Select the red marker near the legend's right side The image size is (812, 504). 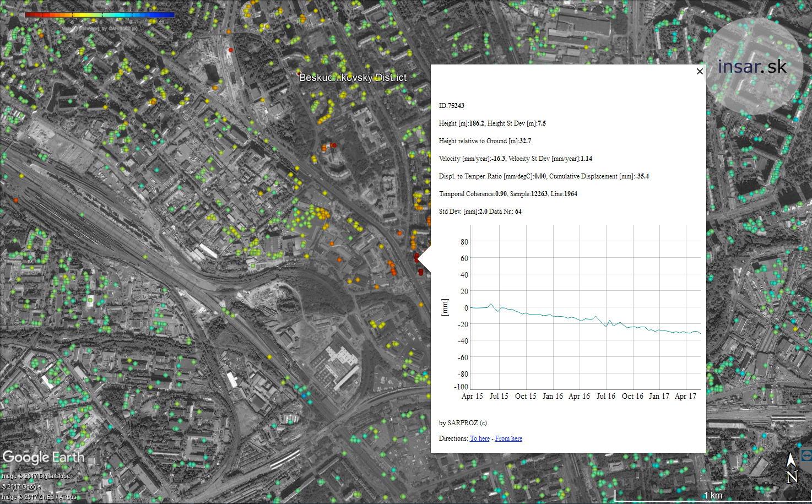[230, 50]
